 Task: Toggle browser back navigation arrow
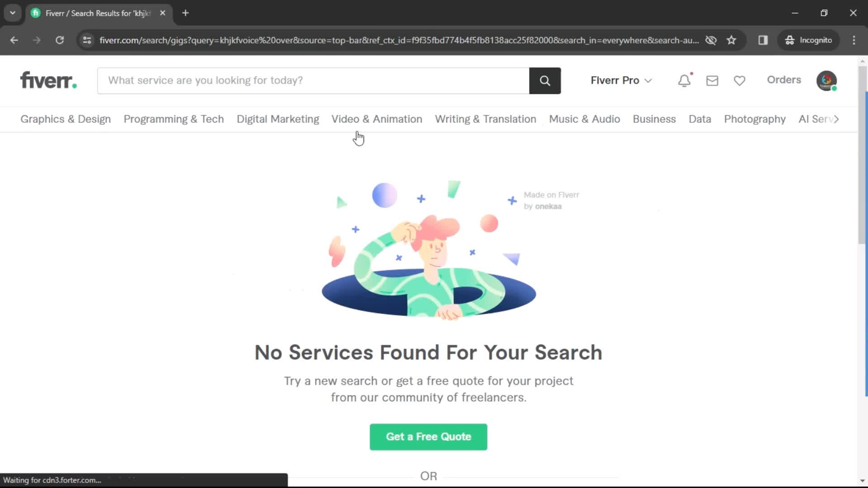pos(14,40)
